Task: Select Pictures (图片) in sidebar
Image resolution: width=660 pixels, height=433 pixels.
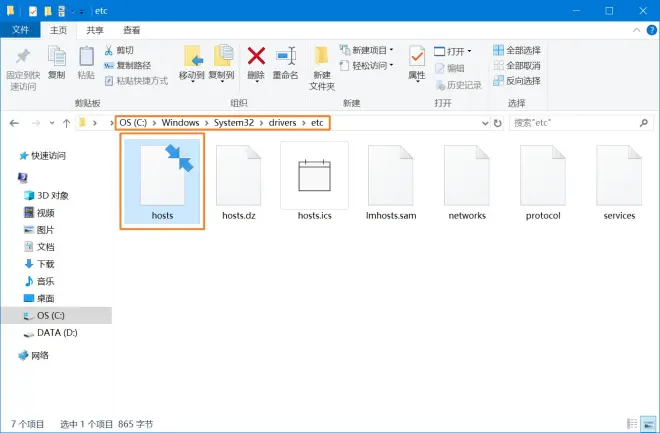Action: pyautogui.click(x=39, y=230)
